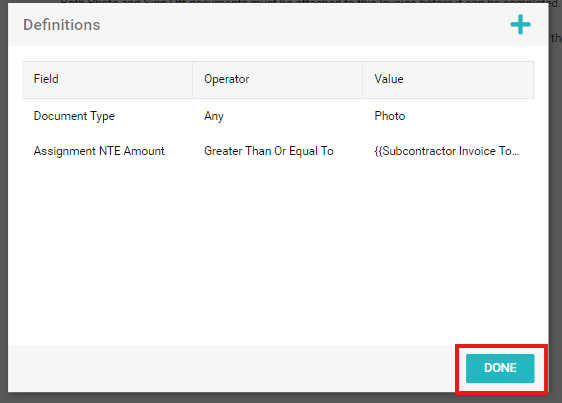Select Greater Than Or Equal To operator
Viewport: 562px width, 403px height.
coord(269,151)
